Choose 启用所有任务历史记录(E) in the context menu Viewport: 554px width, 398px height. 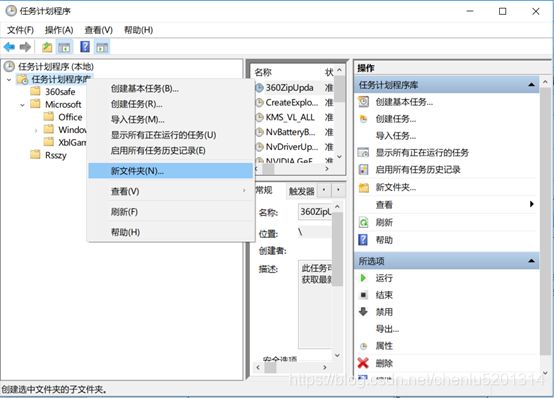[170, 151]
